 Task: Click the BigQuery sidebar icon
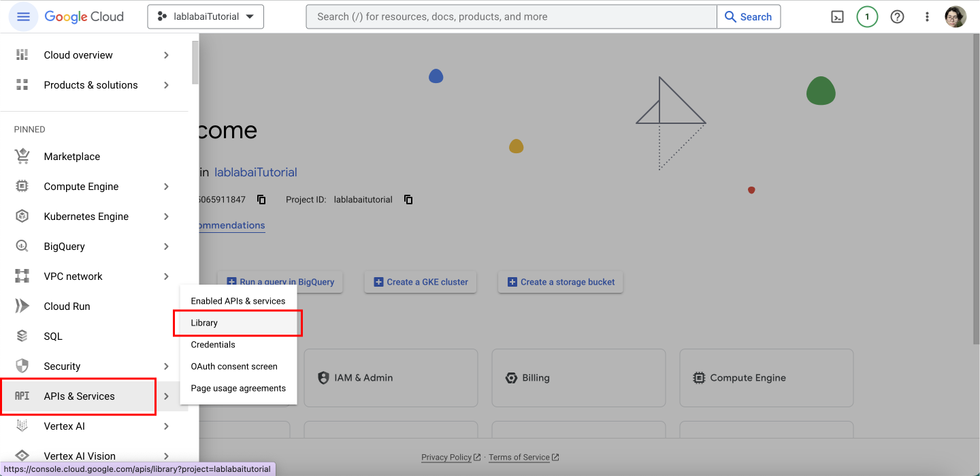tap(22, 247)
